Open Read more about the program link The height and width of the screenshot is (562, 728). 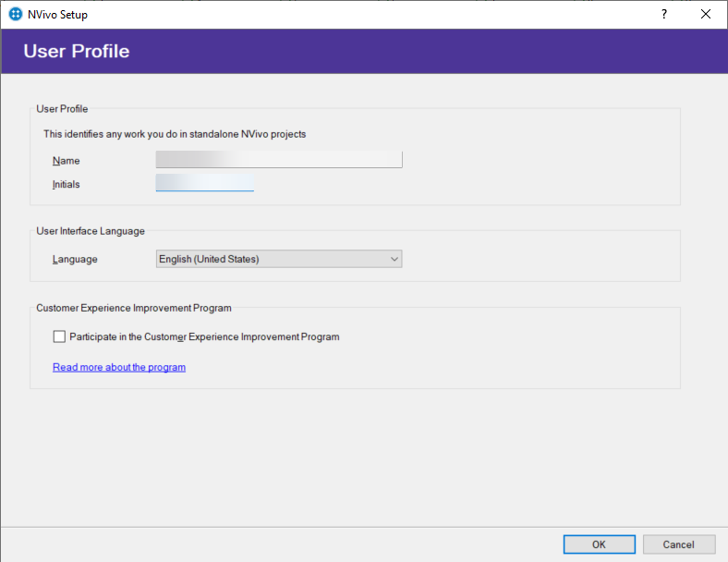click(x=119, y=367)
